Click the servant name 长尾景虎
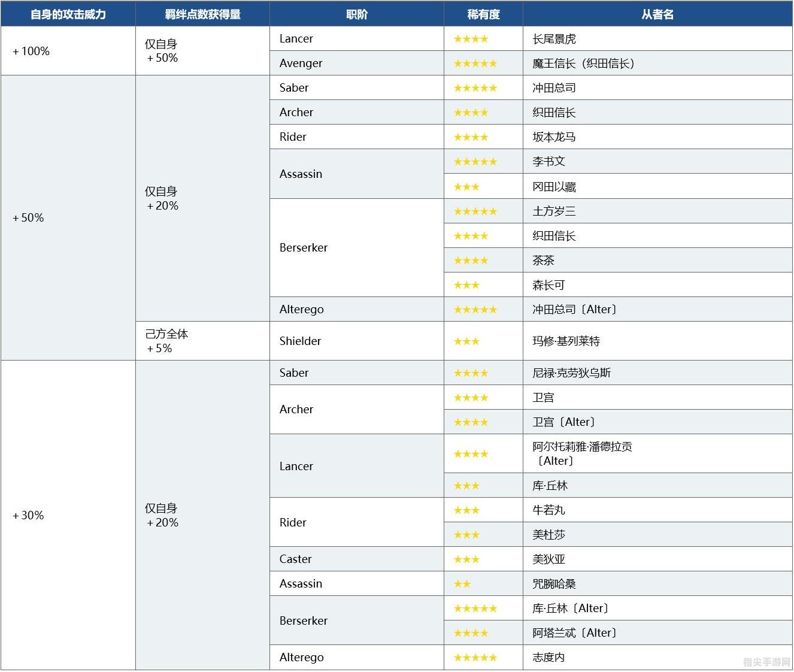Image resolution: width=794 pixels, height=672 pixels. click(x=554, y=39)
